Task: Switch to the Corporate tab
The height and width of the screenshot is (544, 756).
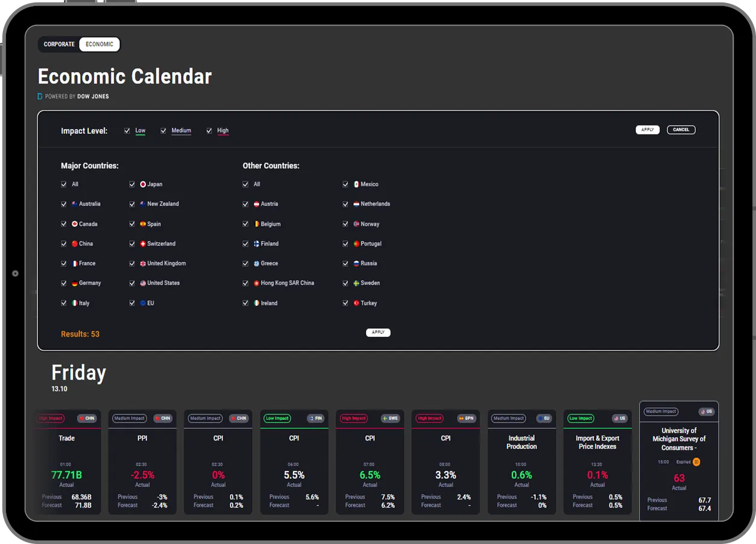Action: pyautogui.click(x=59, y=45)
